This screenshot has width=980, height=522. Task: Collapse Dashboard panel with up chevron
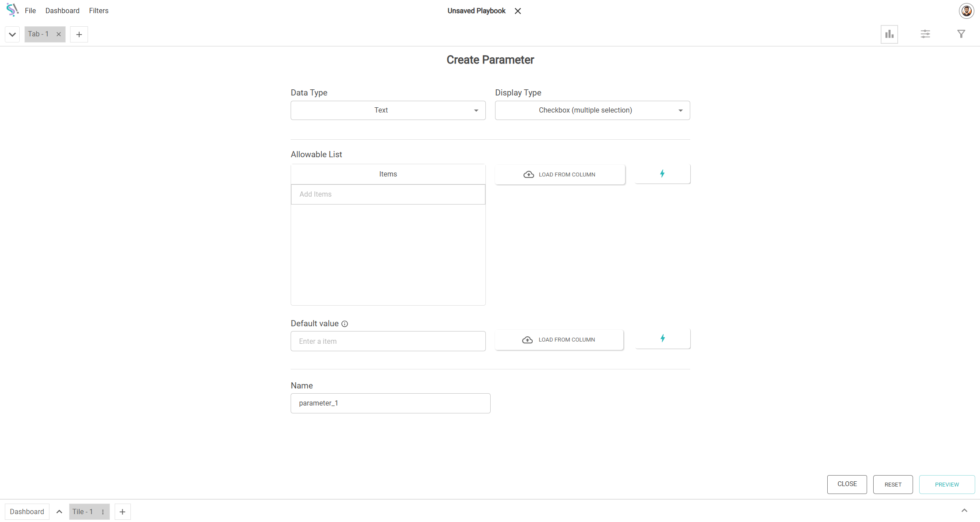pyautogui.click(x=59, y=511)
